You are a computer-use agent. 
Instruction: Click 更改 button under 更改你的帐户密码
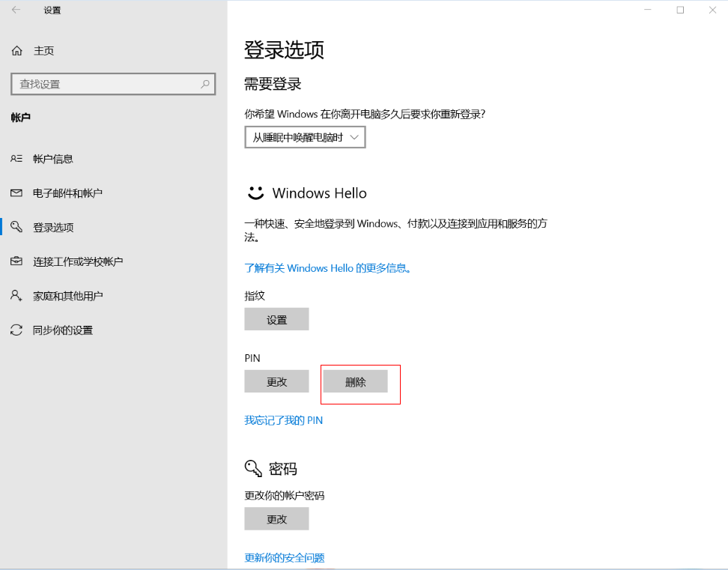pyautogui.click(x=276, y=519)
